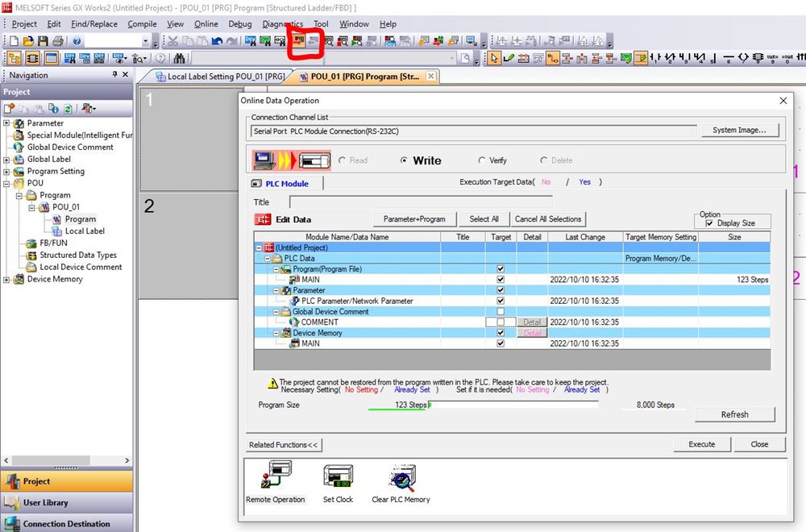Check target for Global Device Comment row
Viewport: 806px width, 532px height.
[501, 311]
